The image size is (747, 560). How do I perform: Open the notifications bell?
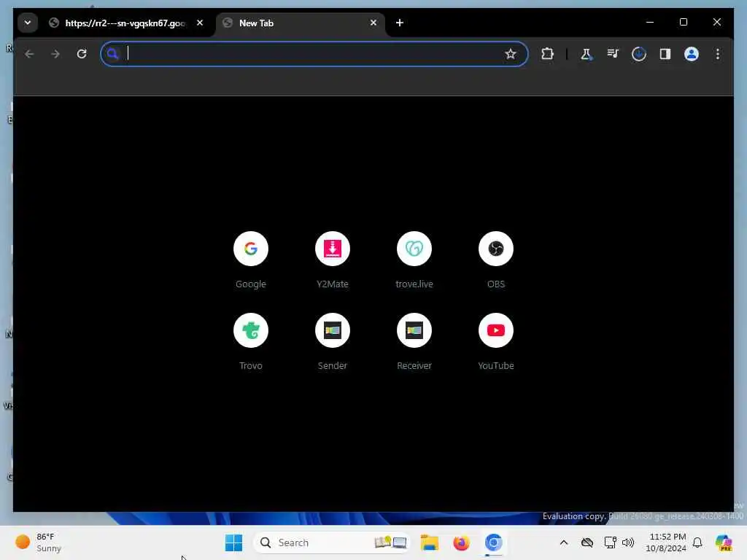[x=697, y=542]
